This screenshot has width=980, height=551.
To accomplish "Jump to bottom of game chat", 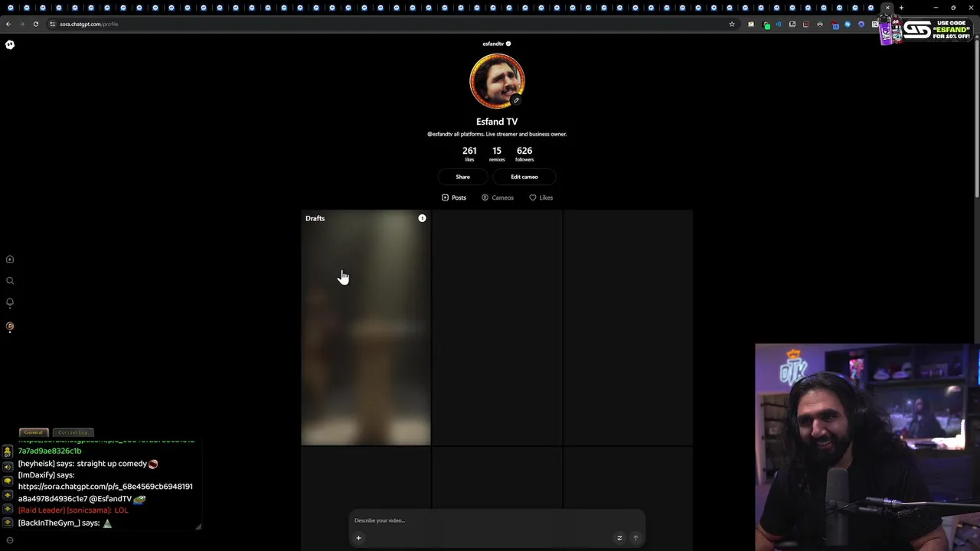I will (8, 523).
